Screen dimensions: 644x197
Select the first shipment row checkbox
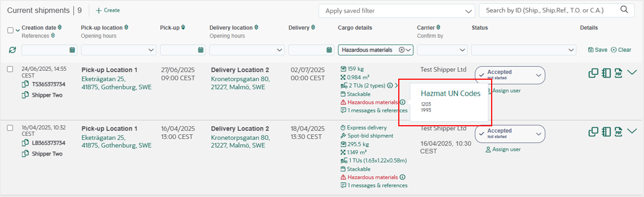click(10, 69)
